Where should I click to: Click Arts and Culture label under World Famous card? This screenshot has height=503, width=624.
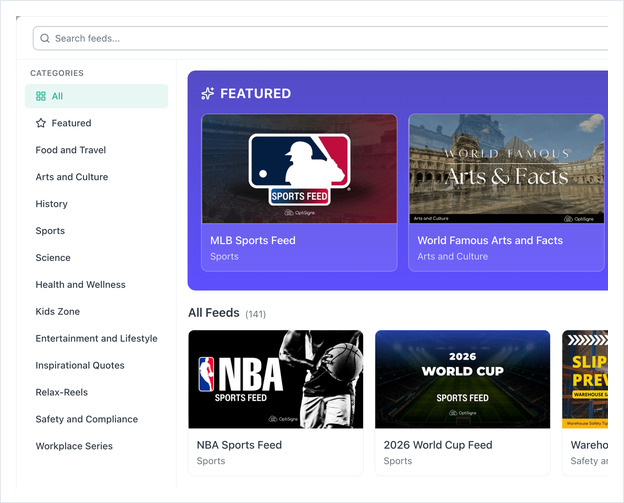[452, 257]
